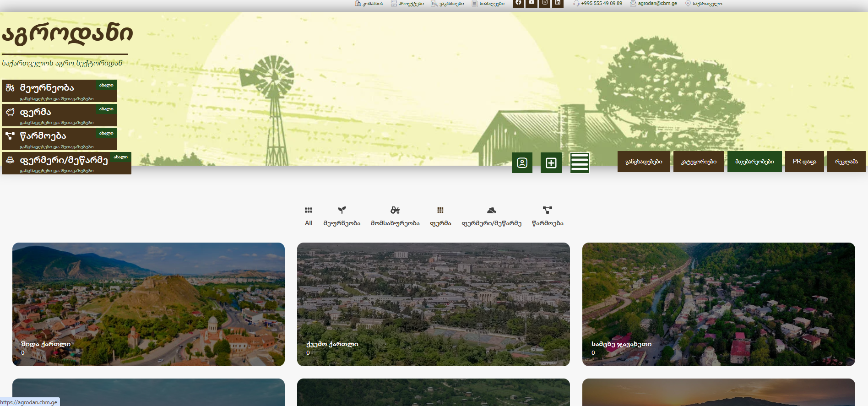
Task: Filter by მეურნეობა plant icon tab
Action: click(x=342, y=216)
